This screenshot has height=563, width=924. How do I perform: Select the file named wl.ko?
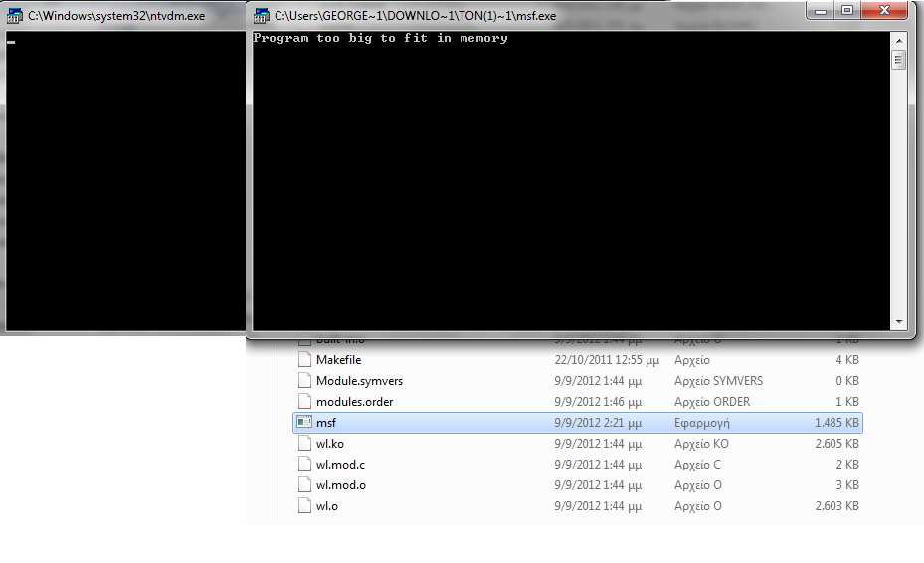330,444
